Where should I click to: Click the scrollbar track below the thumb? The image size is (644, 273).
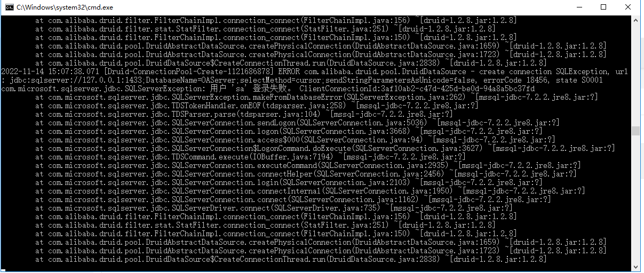click(x=635, y=198)
